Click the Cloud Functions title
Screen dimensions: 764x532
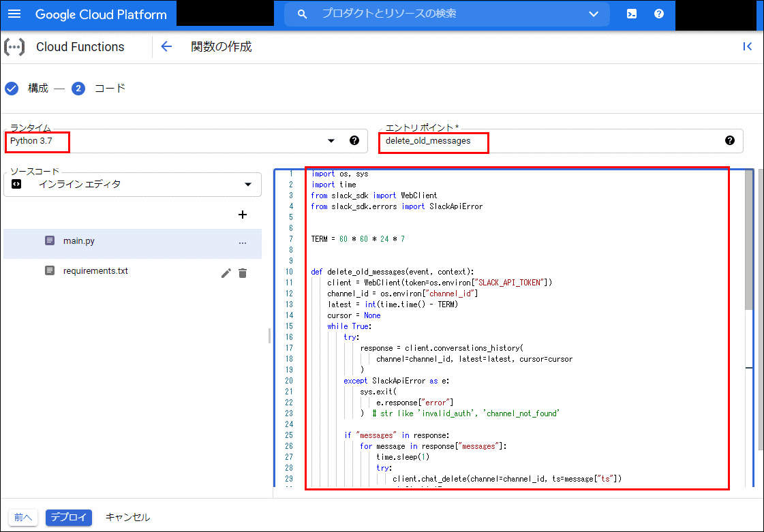click(x=80, y=47)
